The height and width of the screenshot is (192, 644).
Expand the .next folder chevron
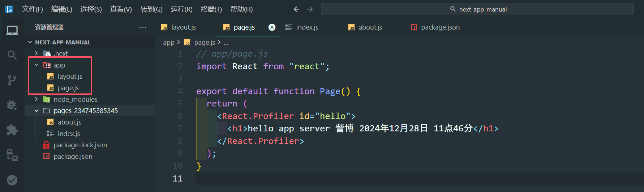tap(36, 53)
